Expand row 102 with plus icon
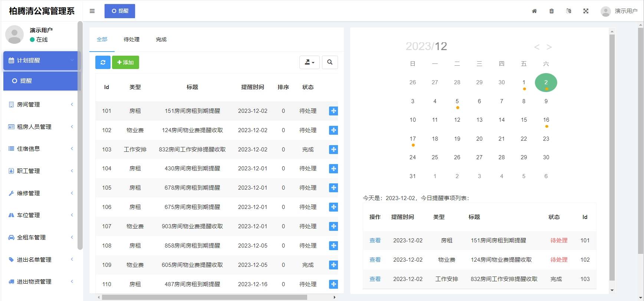 [333, 130]
